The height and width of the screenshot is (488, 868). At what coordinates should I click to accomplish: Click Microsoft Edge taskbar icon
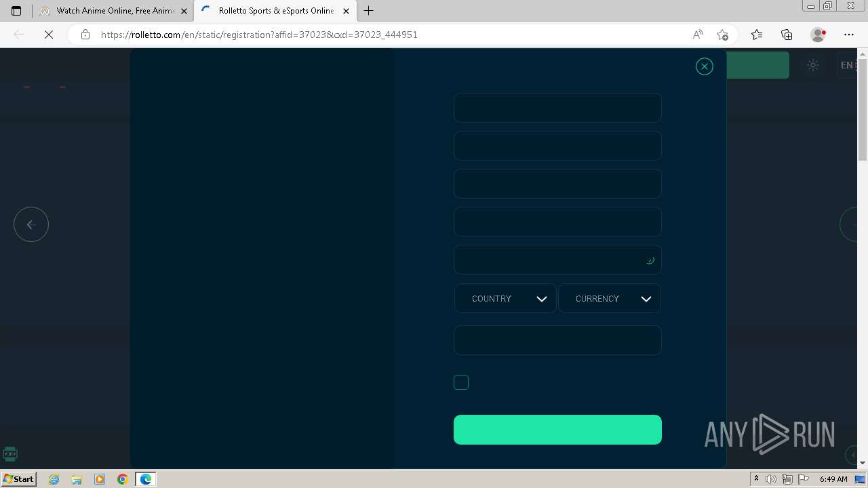146,479
